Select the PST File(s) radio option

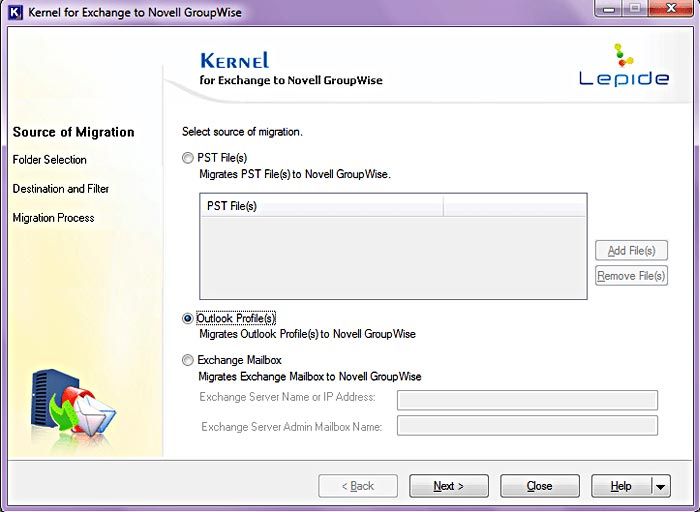[188, 158]
